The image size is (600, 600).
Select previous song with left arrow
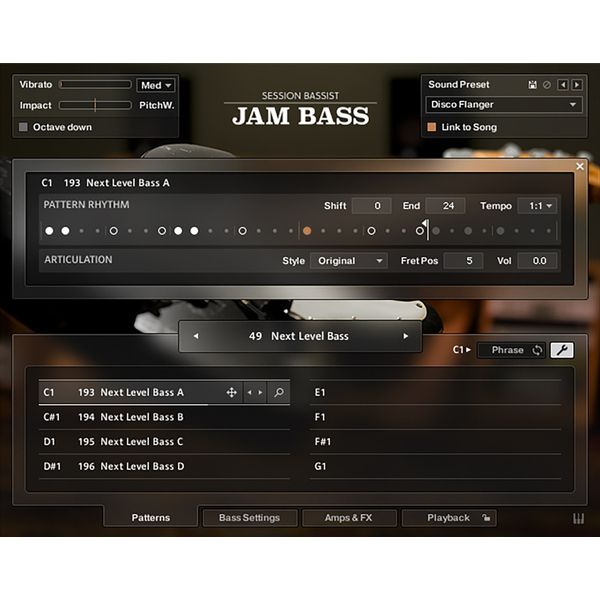[x=196, y=336]
